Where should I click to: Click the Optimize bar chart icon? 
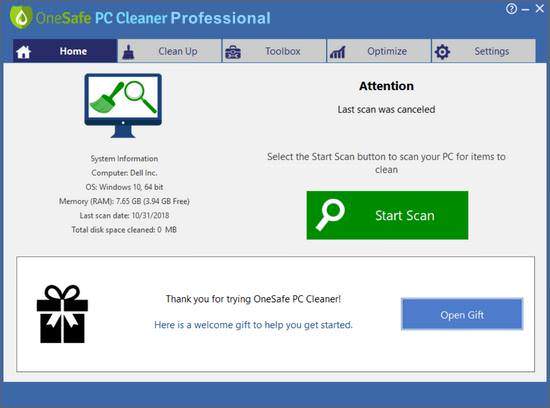click(x=338, y=53)
